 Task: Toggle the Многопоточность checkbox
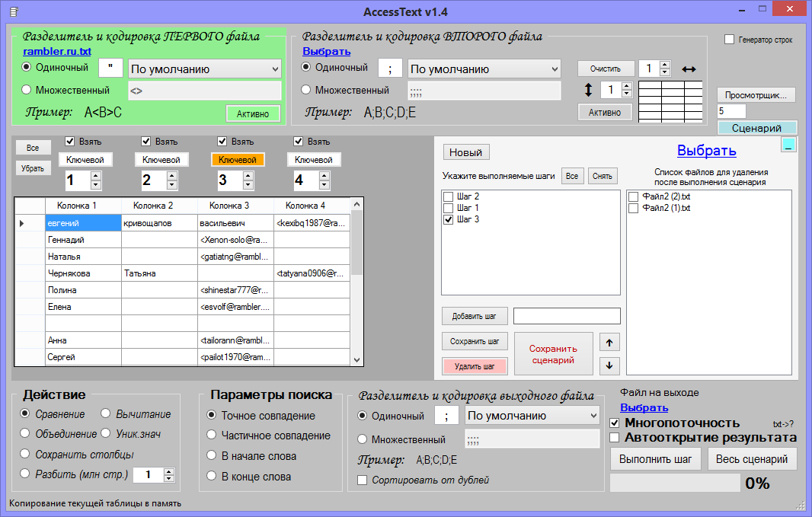(615, 423)
